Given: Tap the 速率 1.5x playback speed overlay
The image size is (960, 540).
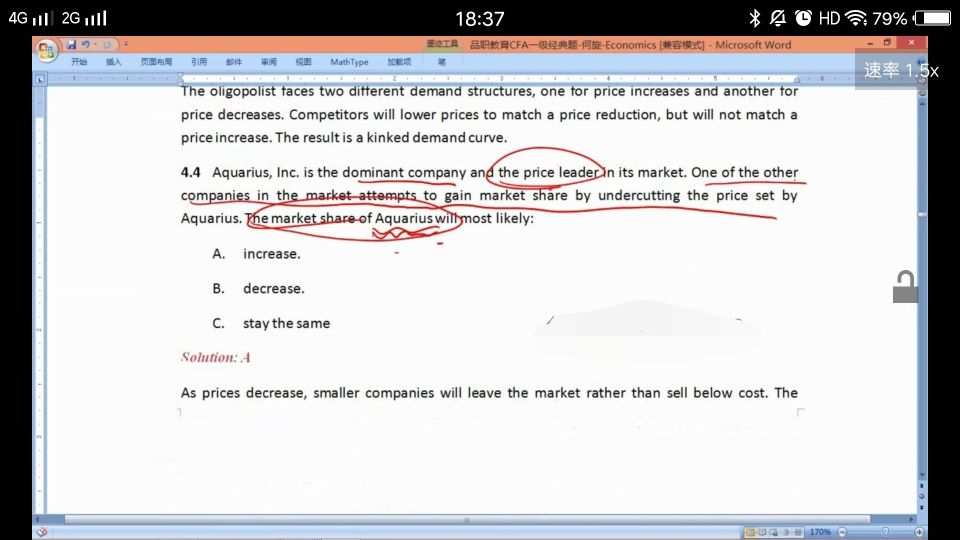Looking at the screenshot, I should pyautogui.click(x=901, y=70).
